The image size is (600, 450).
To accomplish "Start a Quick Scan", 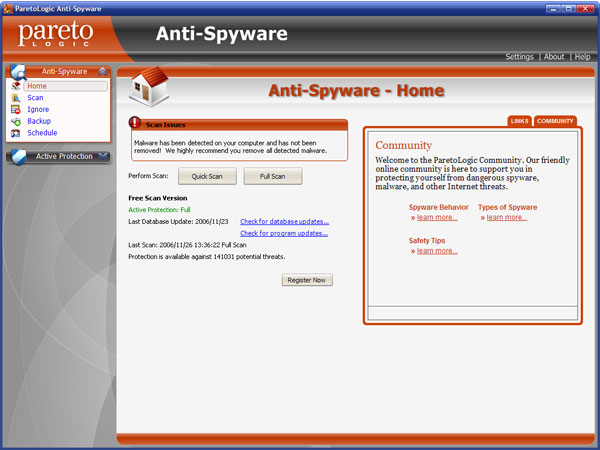I will pyautogui.click(x=207, y=176).
